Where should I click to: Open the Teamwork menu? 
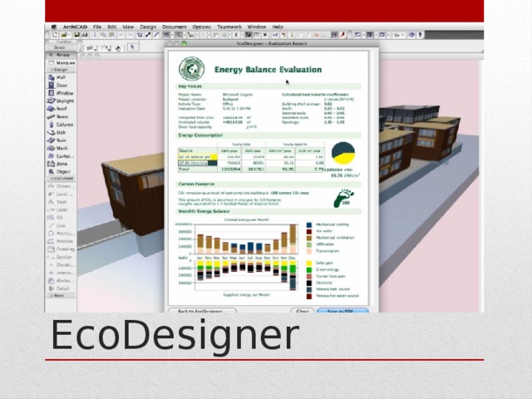[229, 27]
